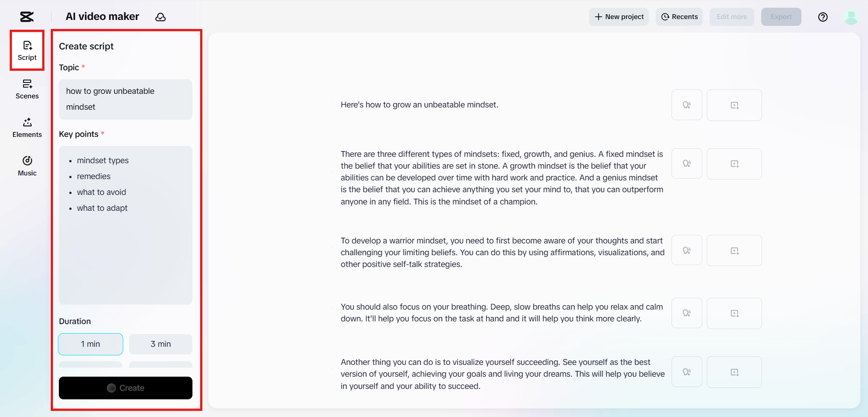Switch to the Scenes tab
The image size is (868, 417).
click(27, 89)
